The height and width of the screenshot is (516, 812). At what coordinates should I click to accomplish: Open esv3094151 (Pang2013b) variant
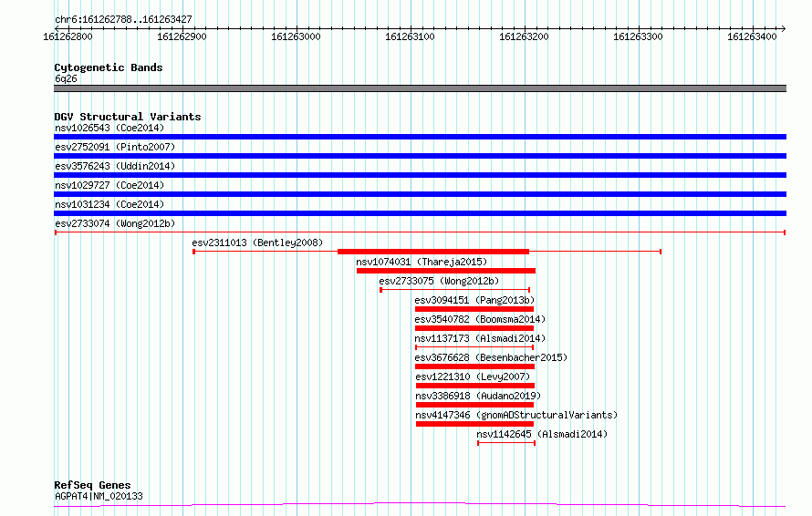pyautogui.click(x=474, y=300)
